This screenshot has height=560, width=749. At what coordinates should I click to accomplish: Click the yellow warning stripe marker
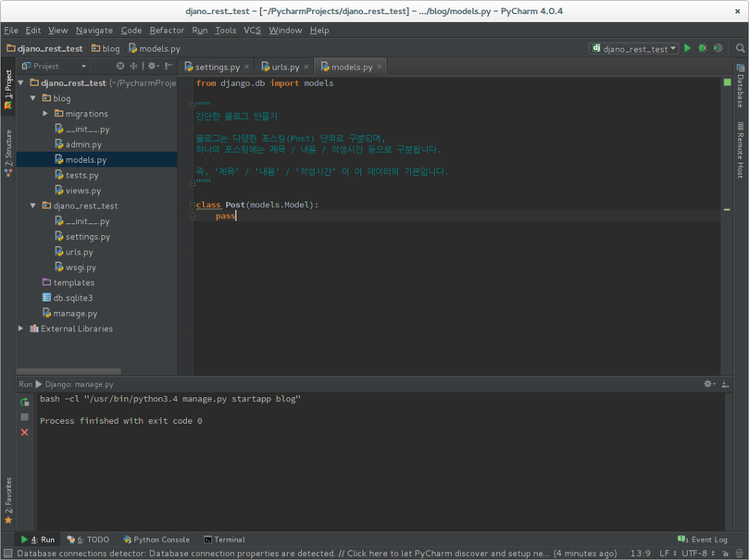pyautogui.click(x=727, y=209)
